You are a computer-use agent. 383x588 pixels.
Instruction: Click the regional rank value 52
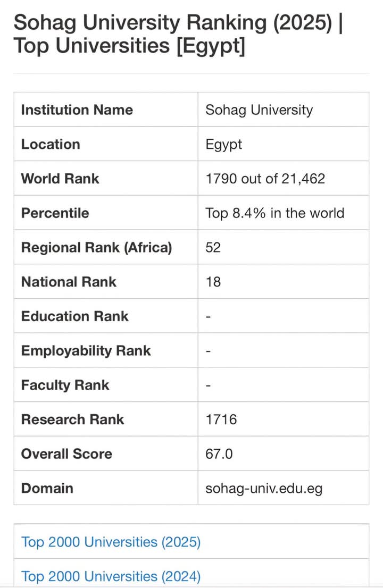(x=213, y=248)
